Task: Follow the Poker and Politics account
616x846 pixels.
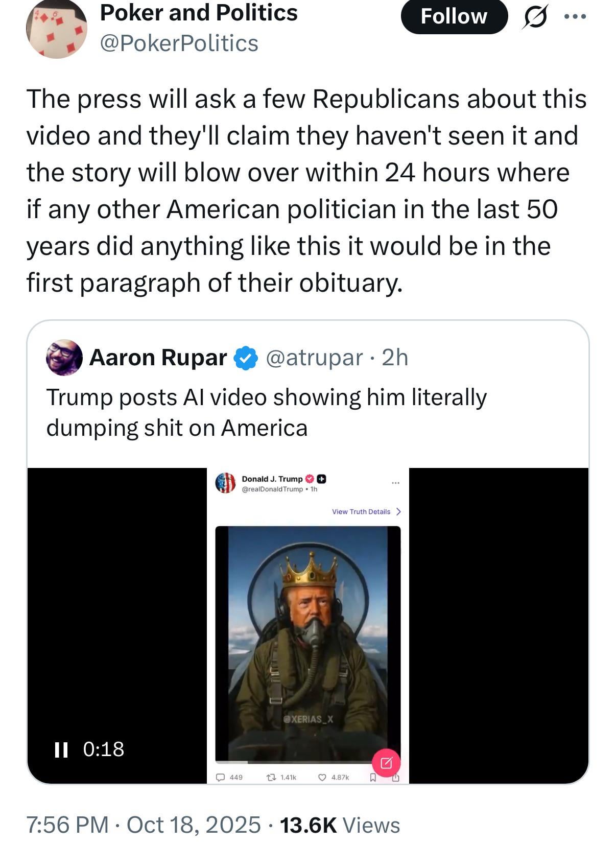Action: click(454, 16)
